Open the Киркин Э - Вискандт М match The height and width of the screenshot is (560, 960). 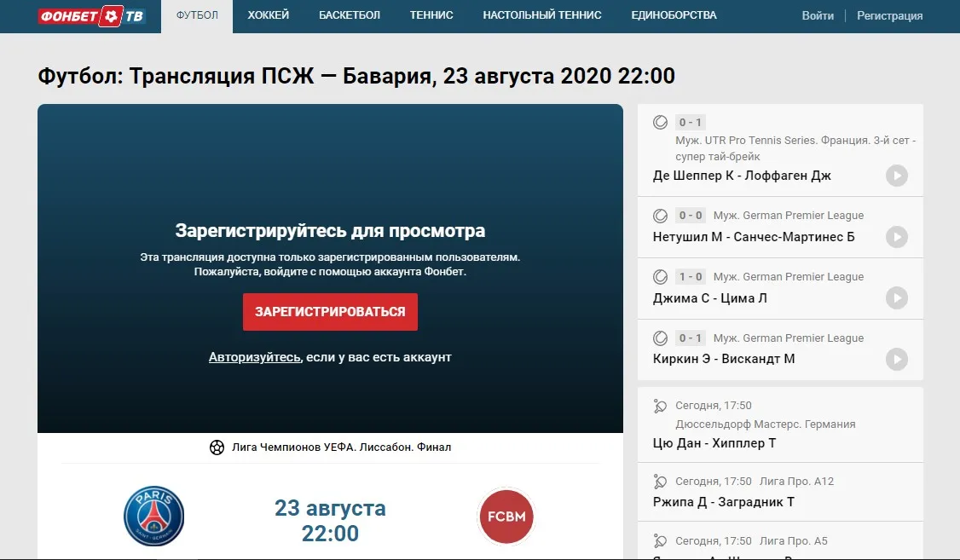(x=724, y=359)
